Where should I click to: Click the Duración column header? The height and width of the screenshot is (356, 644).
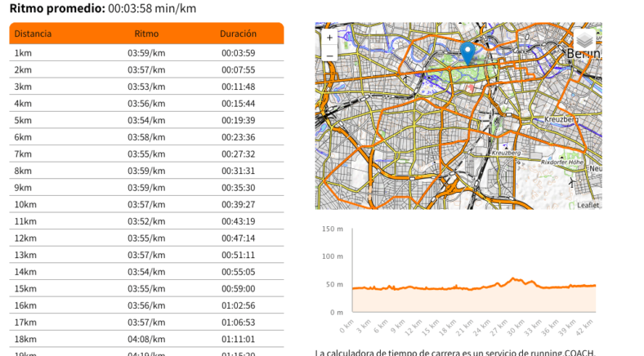pos(238,33)
